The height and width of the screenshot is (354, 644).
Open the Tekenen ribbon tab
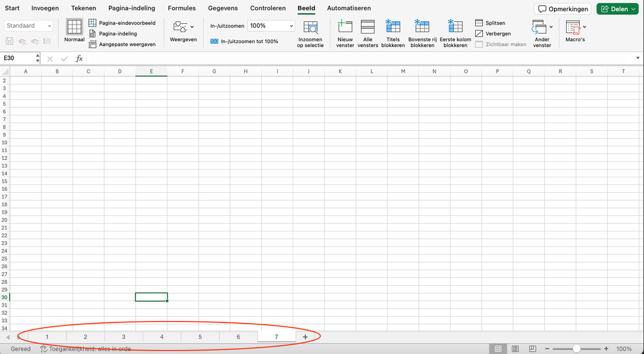pos(83,8)
